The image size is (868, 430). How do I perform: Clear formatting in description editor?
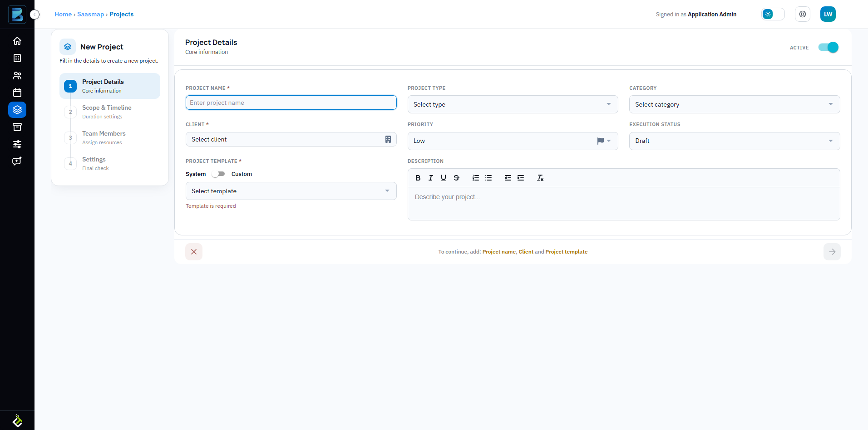click(540, 178)
